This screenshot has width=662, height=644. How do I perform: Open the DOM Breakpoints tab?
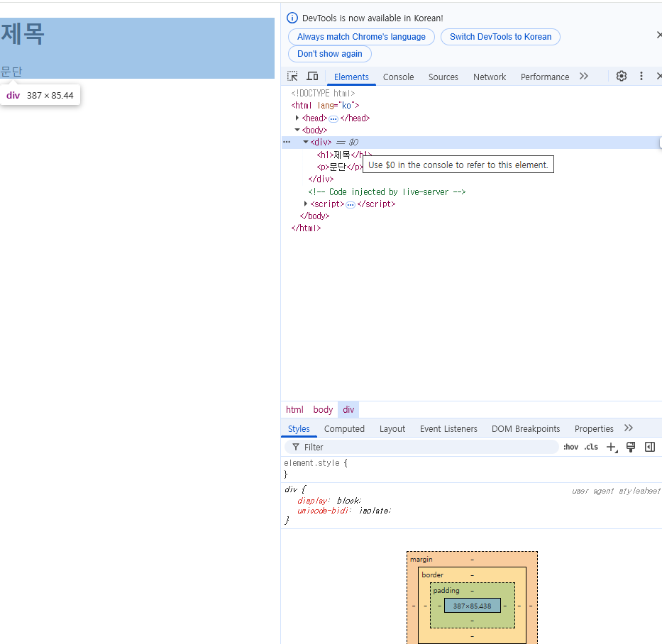click(x=526, y=429)
